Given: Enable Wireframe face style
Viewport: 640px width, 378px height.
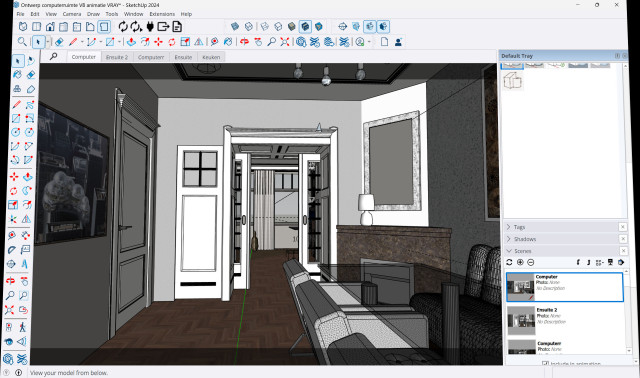Looking at the screenshot, I should coord(265,27).
